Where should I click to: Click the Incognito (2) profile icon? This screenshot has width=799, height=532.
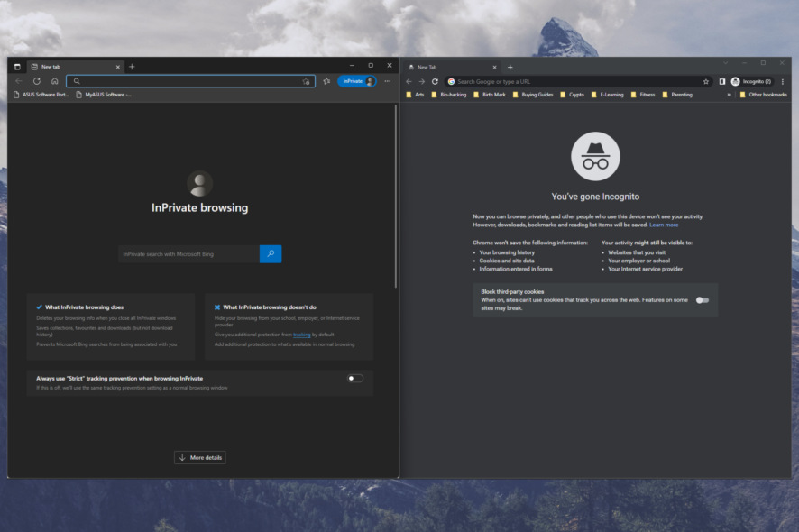coord(747,81)
